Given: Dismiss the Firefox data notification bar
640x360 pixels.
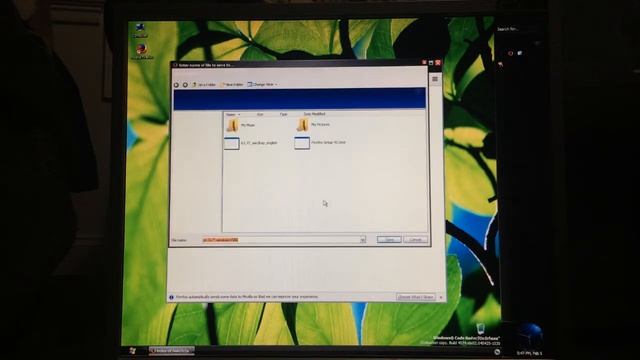Looking at the screenshot, I should (x=441, y=297).
